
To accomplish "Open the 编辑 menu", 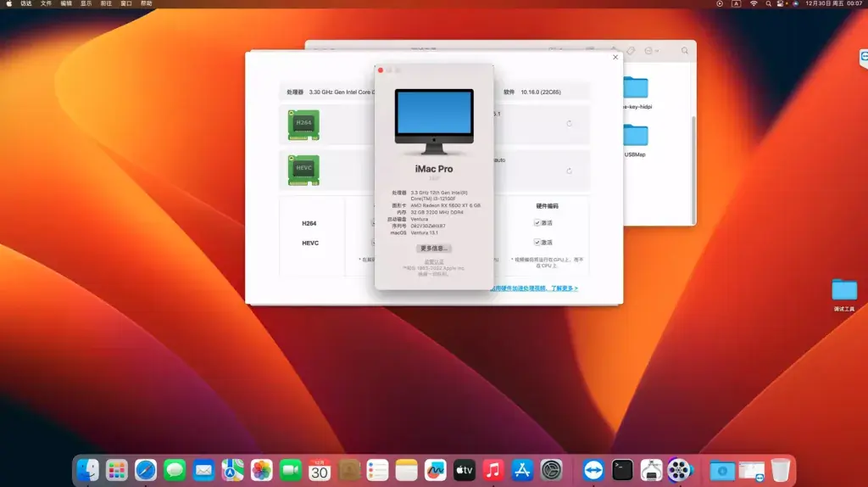I will tap(66, 3).
